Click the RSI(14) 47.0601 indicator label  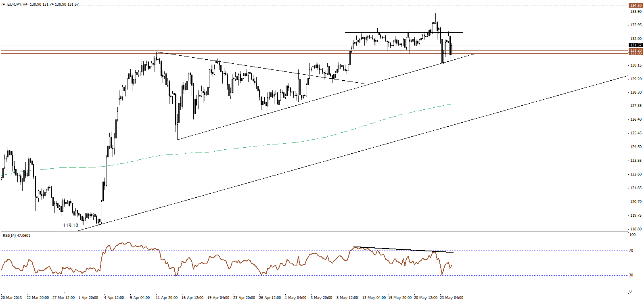point(17,236)
